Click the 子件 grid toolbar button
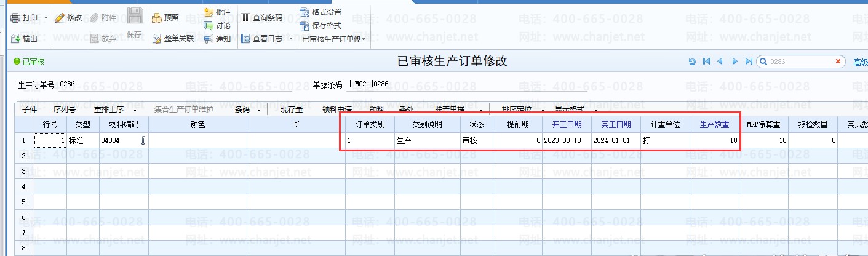The height and width of the screenshot is (256, 868). pos(30,110)
